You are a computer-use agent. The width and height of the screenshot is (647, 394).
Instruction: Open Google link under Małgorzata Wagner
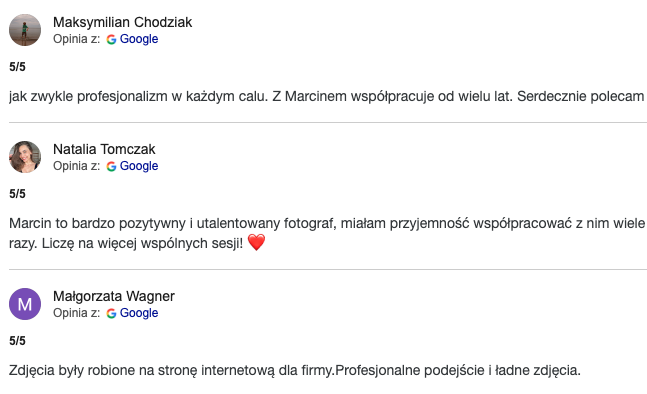tap(139, 313)
